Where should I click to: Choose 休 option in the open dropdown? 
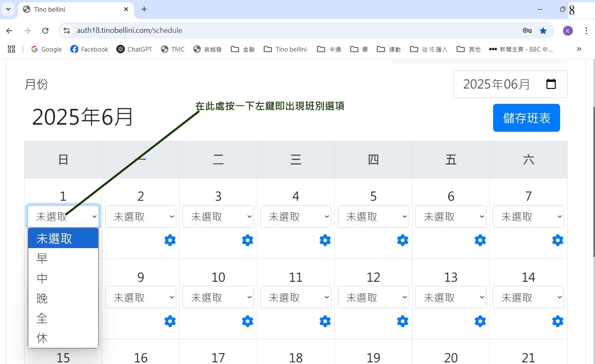tap(42, 338)
